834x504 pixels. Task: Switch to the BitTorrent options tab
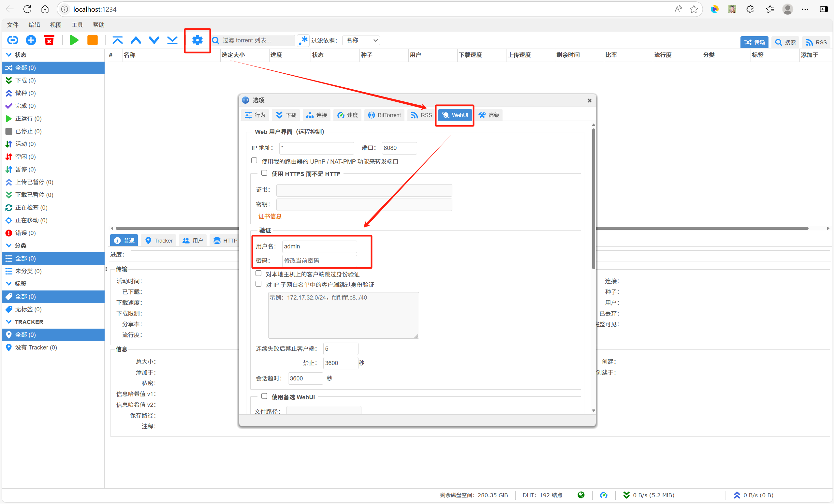click(x=385, y=115)
